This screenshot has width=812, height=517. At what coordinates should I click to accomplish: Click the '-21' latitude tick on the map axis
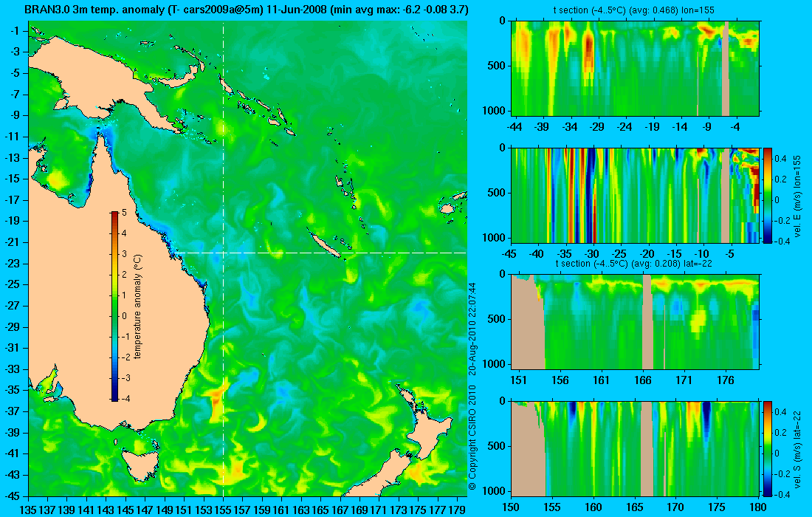click(x=13, y=242)
